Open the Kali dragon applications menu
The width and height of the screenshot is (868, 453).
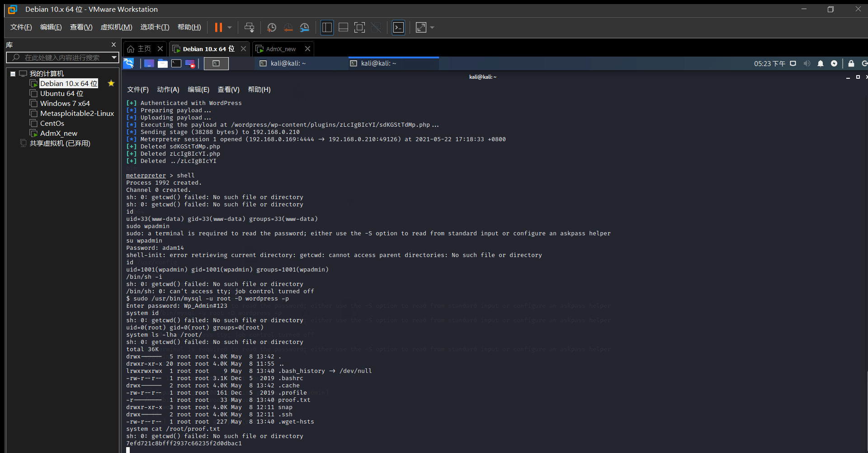(129, 63)
